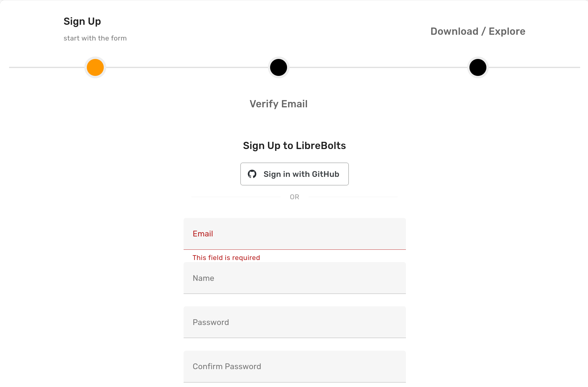Click the Sign Up to LibreBolts heading
Image resolution: width=588 pixels, height=387 pixels.
point(294,145)
